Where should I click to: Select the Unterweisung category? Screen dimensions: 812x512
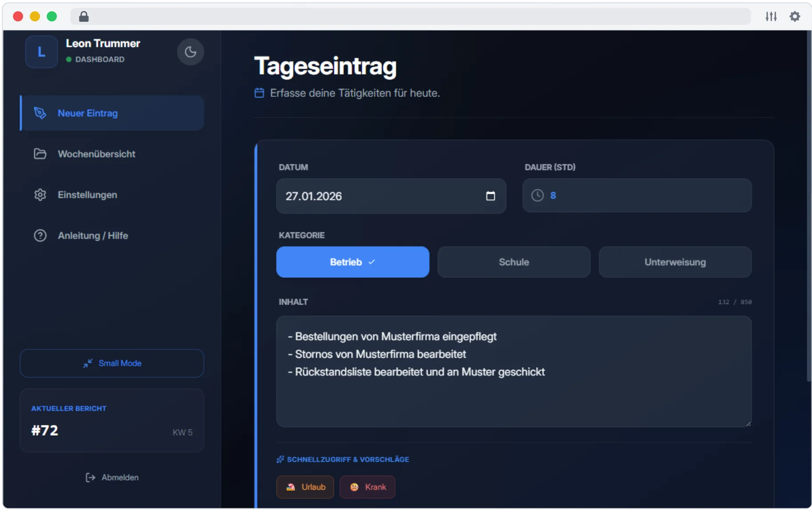click(675, 262)
